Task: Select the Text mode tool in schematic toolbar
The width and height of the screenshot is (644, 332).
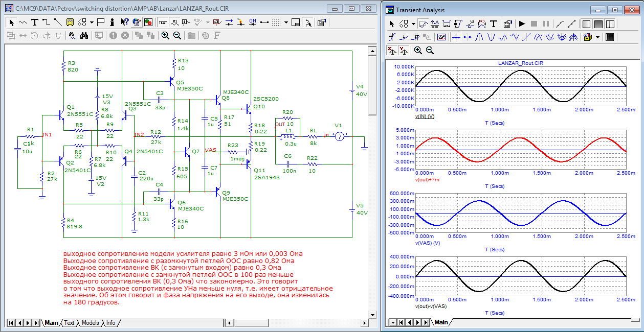Action: coord(34,22)
